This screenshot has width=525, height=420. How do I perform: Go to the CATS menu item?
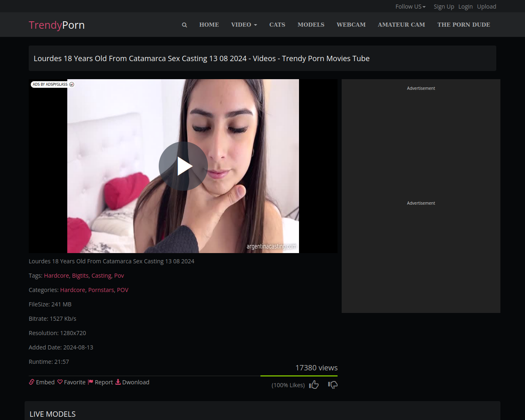[277, 25]
